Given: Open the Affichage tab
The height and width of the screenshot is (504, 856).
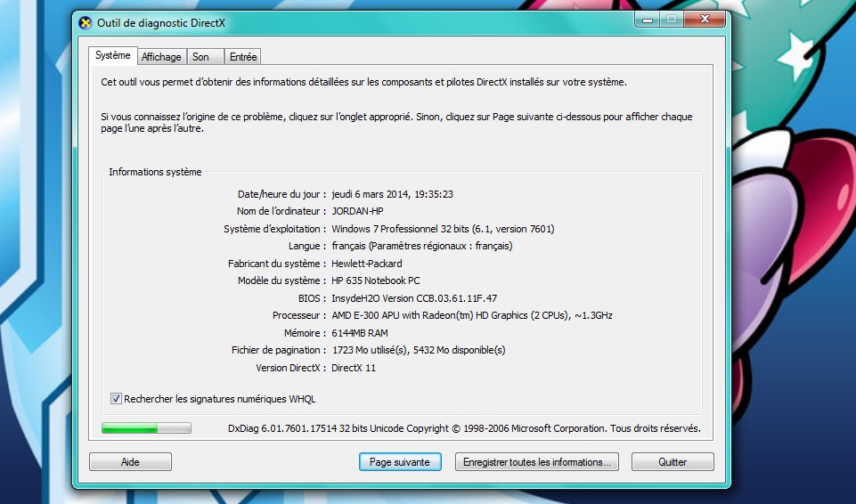Looking at the screenshot, I should [161, 57].
